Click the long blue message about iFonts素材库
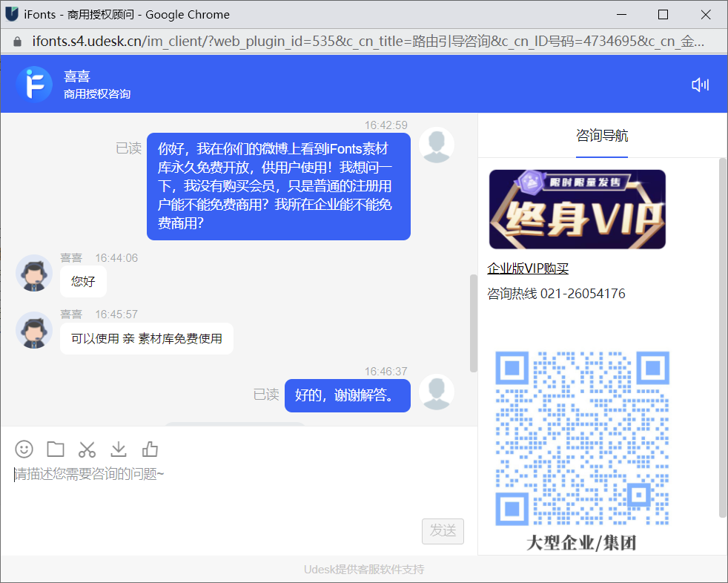This screenshot has width=728, height=583. (279, 186)
